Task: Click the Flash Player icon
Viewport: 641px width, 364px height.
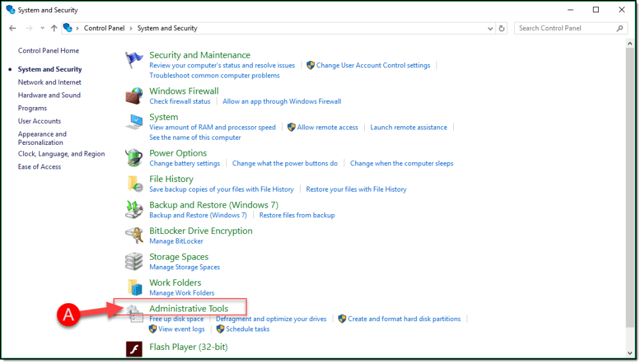Action: (134, 349)
